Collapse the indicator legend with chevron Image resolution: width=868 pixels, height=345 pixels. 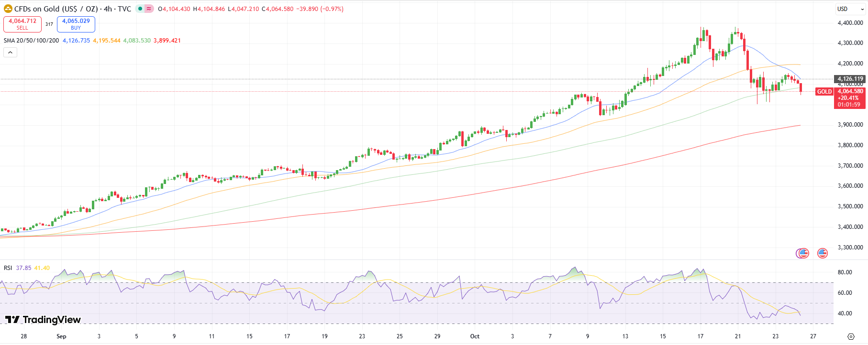[x=10, y=53]
